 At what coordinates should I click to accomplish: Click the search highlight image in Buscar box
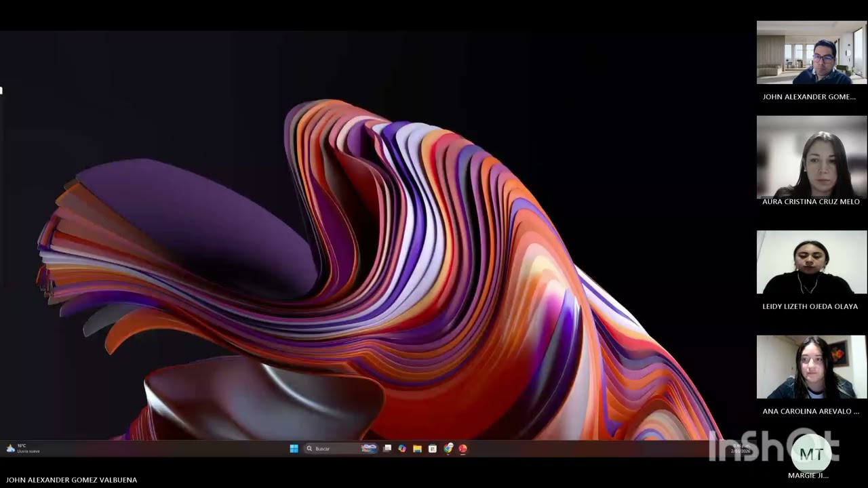pos(369,448)
